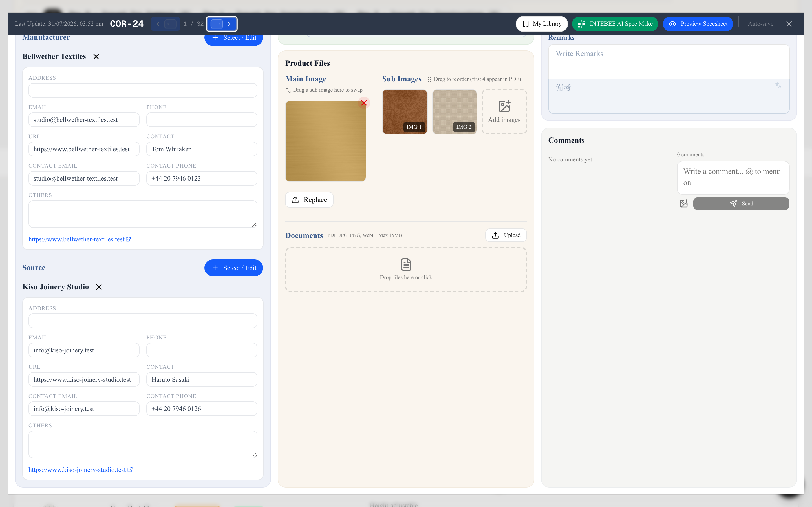Viewport: 812px width, 507px height.
Task: Attach an image to comment using image icon
Action: click(684, 204)
